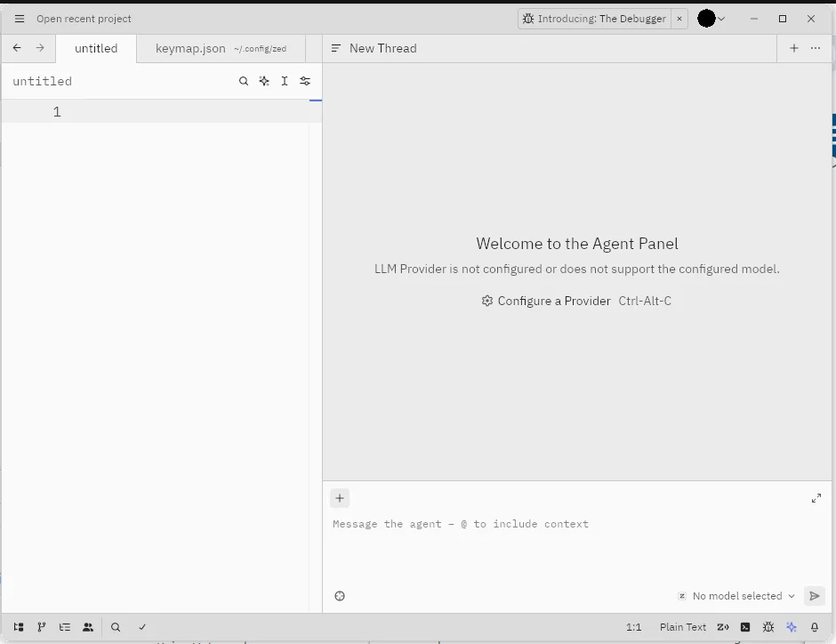The image size is (836, 644).
Task: Open selection controls I-beam icon
Action: (x=285, y=81)
